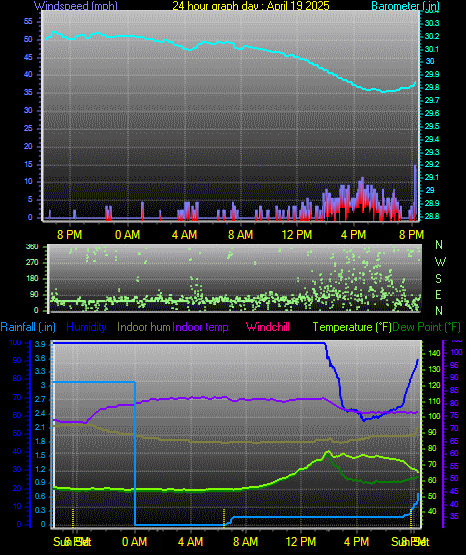466x555 pixels.
Task: Click the 12 PM label under bottom graph
Action: click(301, 542)
